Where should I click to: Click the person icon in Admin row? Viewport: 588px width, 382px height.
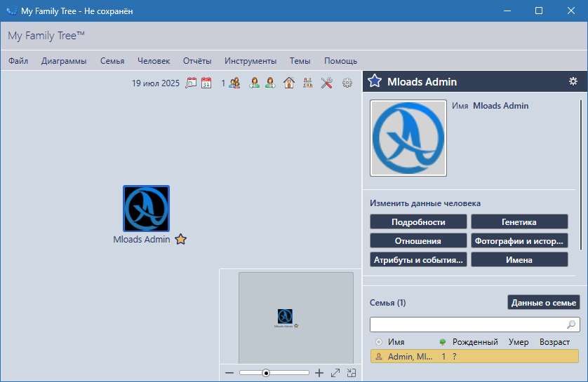tap(379, 357)
